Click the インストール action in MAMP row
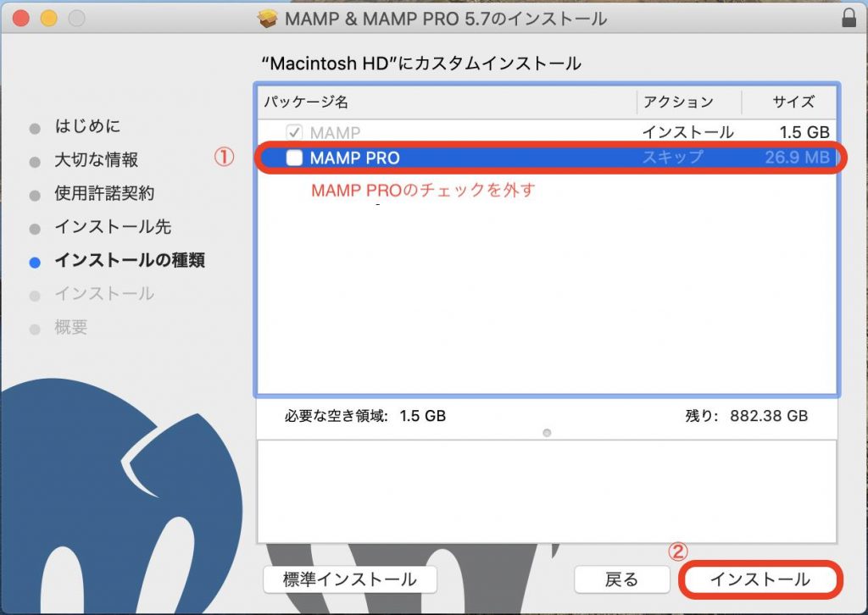The image size is (868, 615). click(x=687, y=132)
